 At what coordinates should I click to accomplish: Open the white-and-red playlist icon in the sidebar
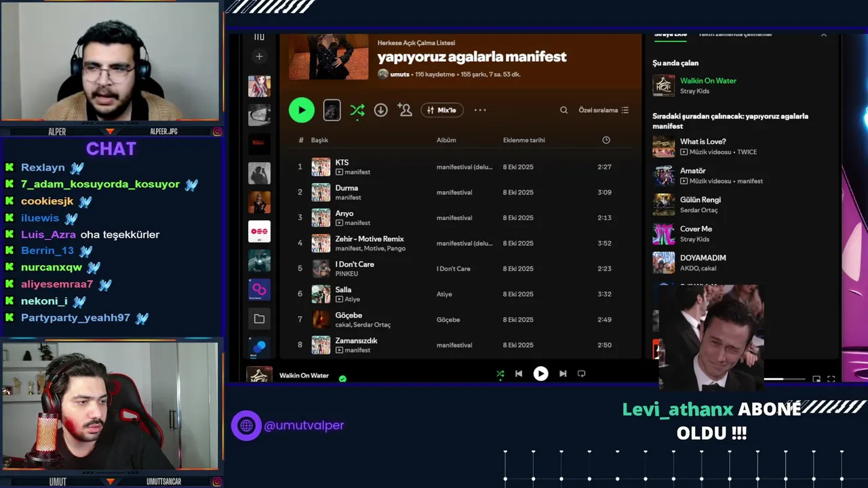[x=259, y=231]
